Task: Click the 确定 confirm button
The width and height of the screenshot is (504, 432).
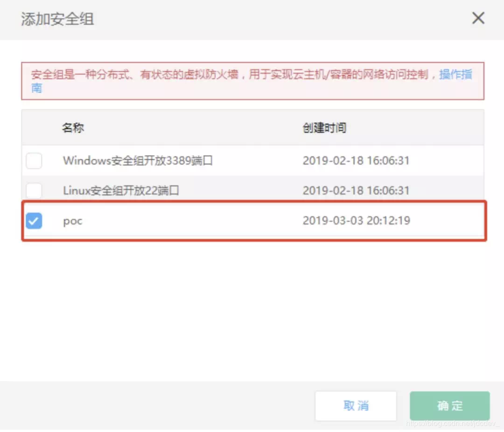Action: point(449,406)
